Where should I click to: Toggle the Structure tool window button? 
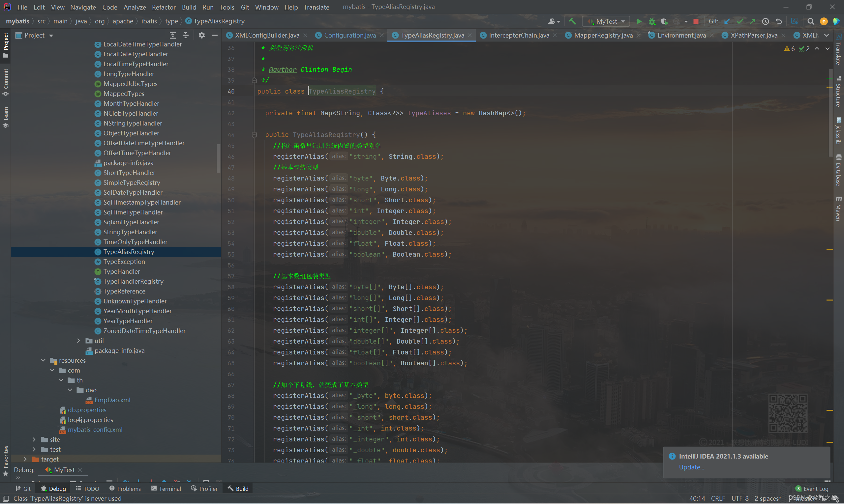point(839,92)
